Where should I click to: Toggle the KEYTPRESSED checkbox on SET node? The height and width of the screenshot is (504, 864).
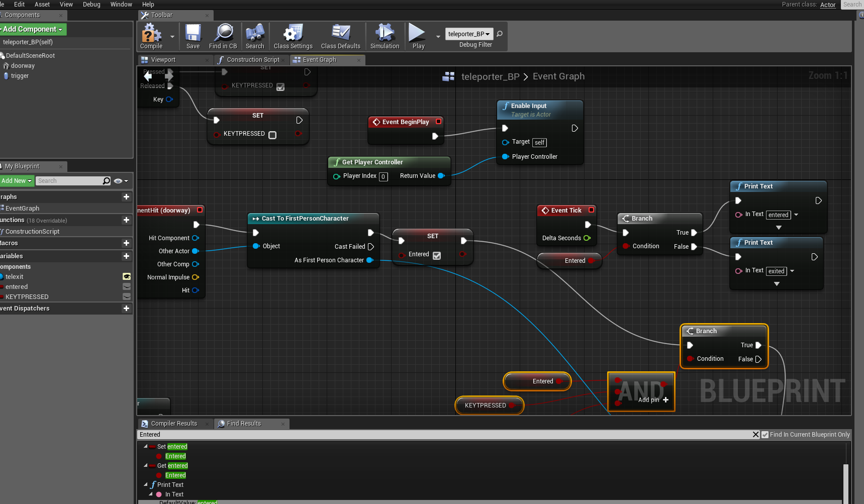(272, 135)
